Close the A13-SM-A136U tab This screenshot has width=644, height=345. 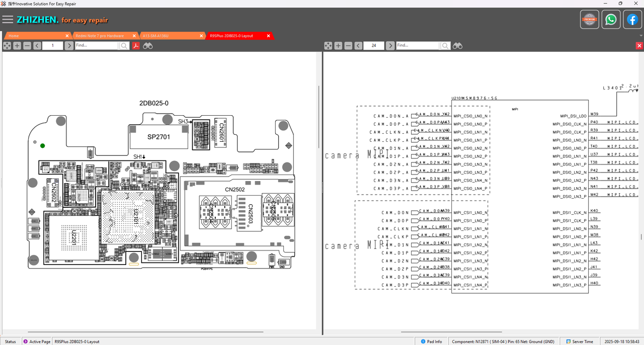[202, 36]
